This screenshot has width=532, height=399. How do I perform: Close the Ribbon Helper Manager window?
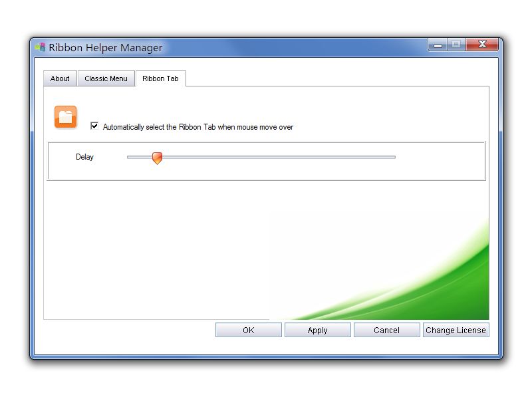coord(482,44)
